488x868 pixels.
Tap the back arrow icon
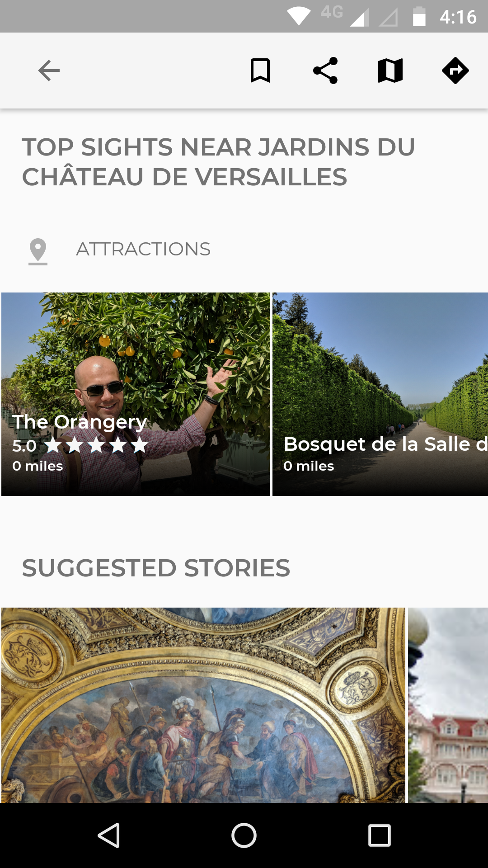point(49,71)
